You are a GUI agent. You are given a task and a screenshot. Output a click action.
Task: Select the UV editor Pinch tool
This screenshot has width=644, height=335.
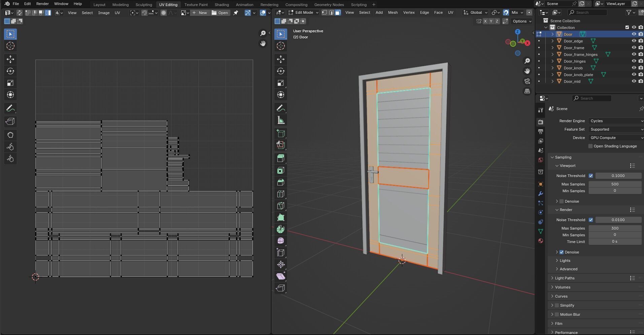[x=10, y=159]
